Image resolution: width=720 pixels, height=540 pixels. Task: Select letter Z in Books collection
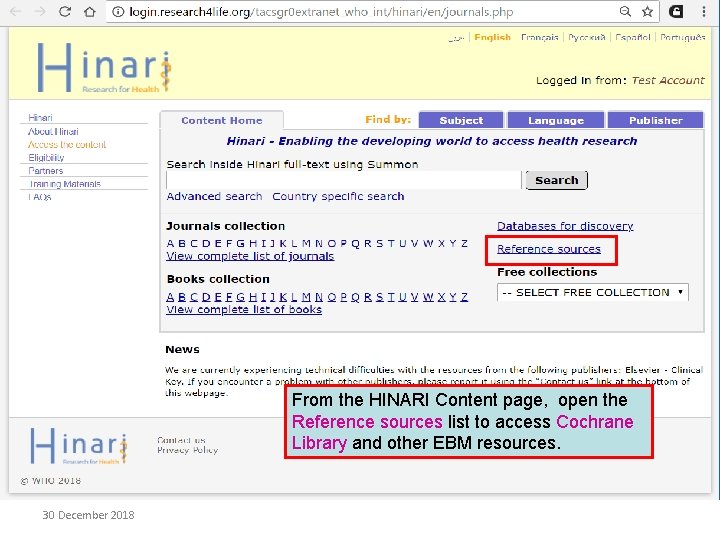point(464,297)
